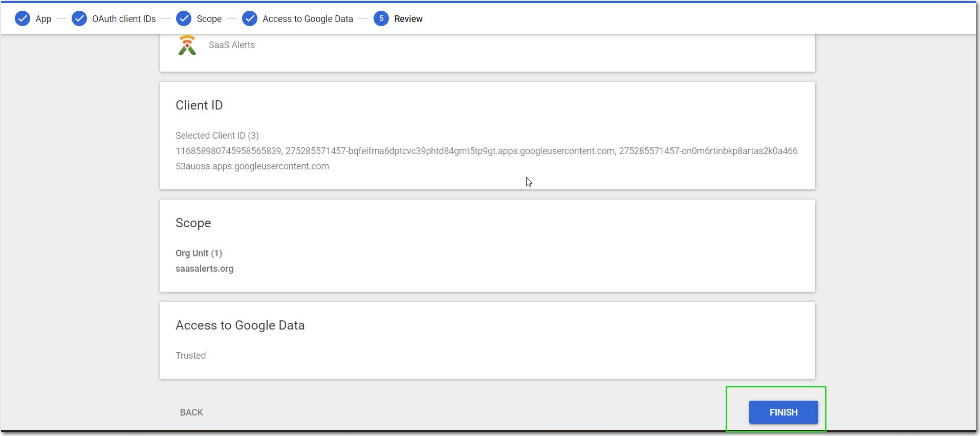Click the Trusted access status text

tap(190, 356)
